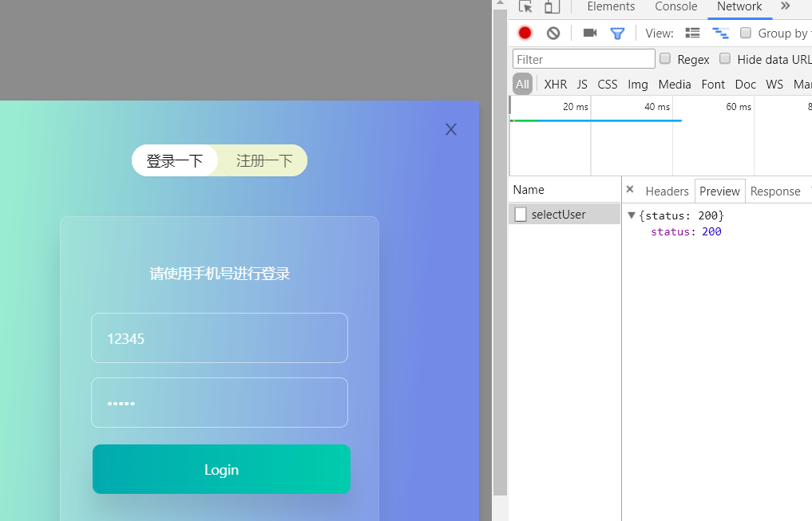Click the status 200 value
Viewport: 812px width, 521px height.
click(711, 231)
